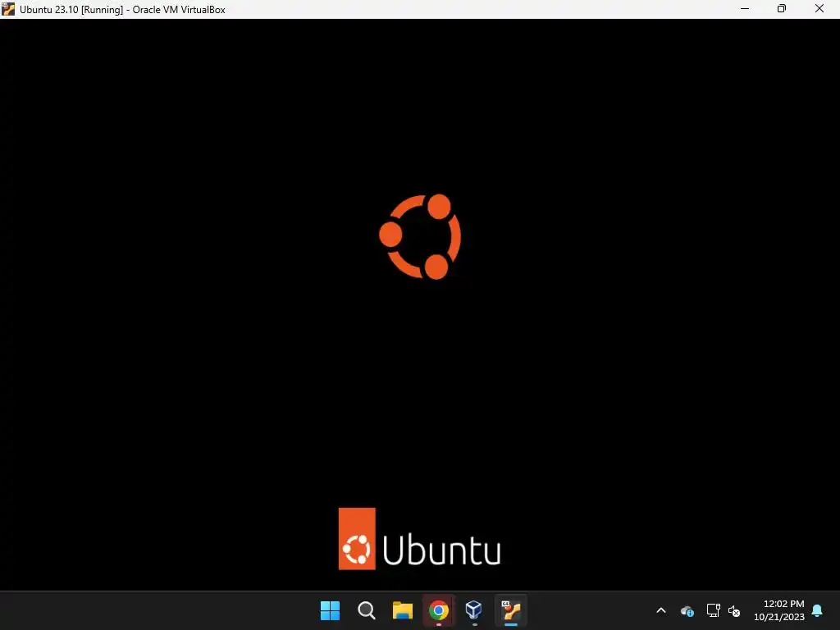Open the network status tray icon
Image resolution: width=840 pixels, height=630 pixels.
(713, 610)
